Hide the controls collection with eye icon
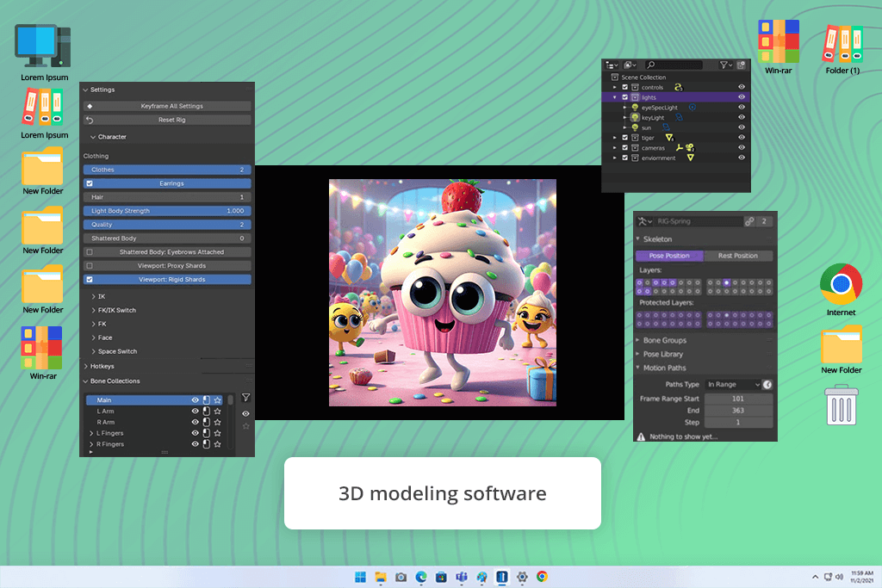The image size is (882, 588). [742, 87]
